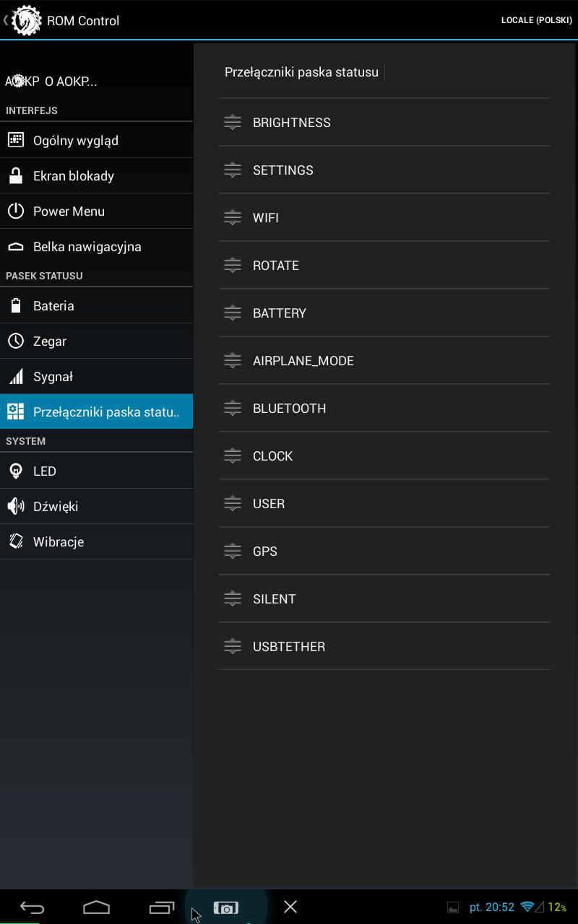Click the power icon beside Power Menu

pos(15,211)
